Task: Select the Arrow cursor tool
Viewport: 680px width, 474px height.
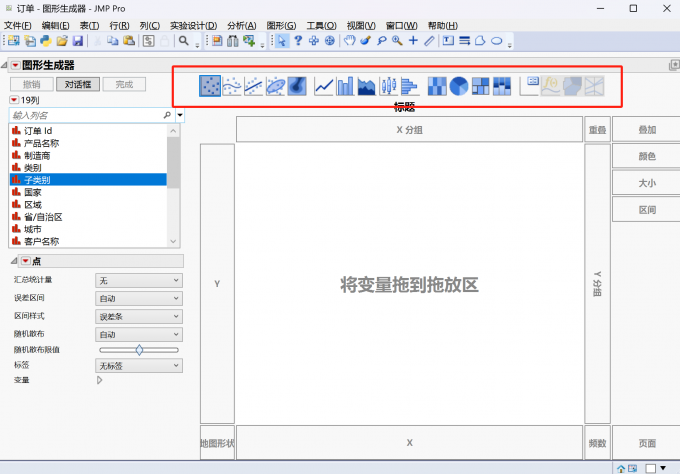Action: click(282, 41)
